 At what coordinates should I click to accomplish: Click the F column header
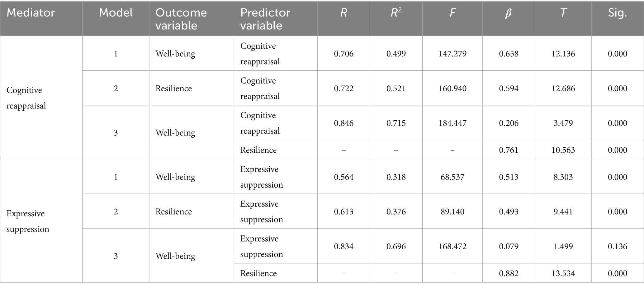click(452, 13)
